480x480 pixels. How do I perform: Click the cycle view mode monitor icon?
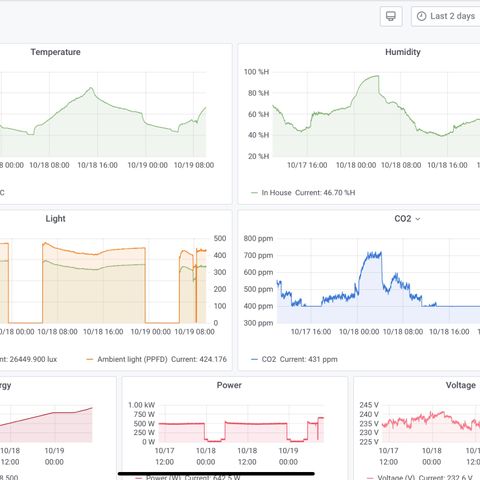click(391, 16)
